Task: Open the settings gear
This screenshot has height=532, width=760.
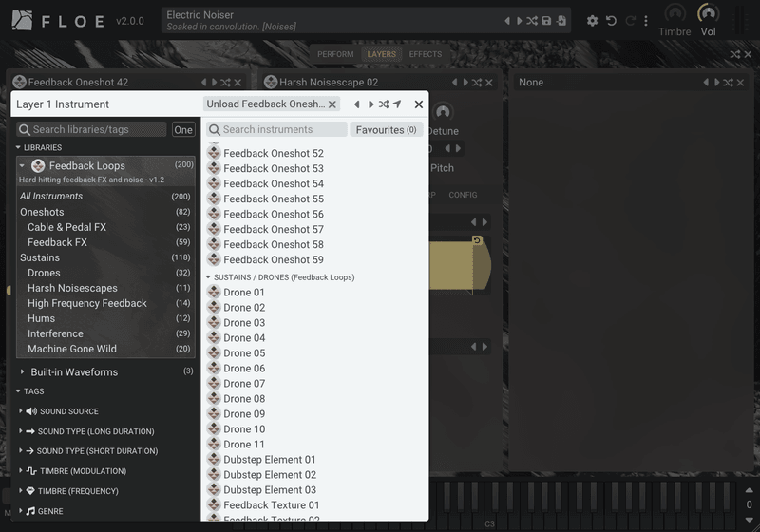Action: coord(592,21)
